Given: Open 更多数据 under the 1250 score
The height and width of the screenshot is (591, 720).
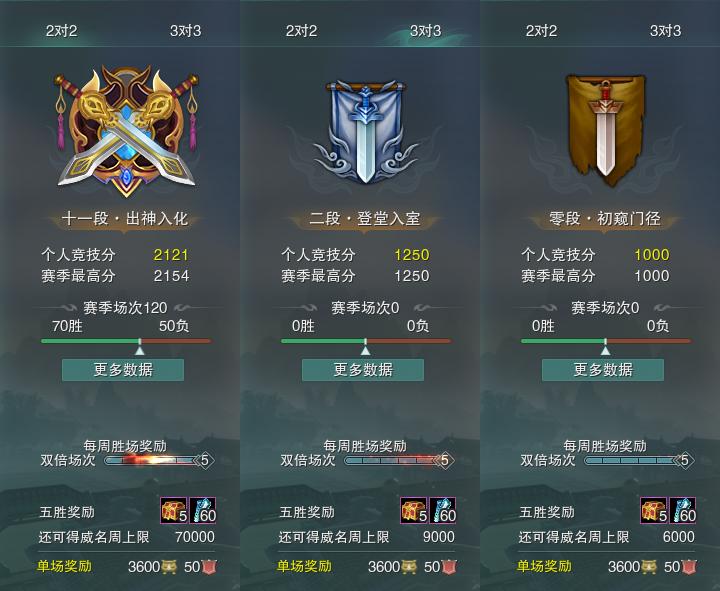Looking at the screenshot, I should 363,370.
